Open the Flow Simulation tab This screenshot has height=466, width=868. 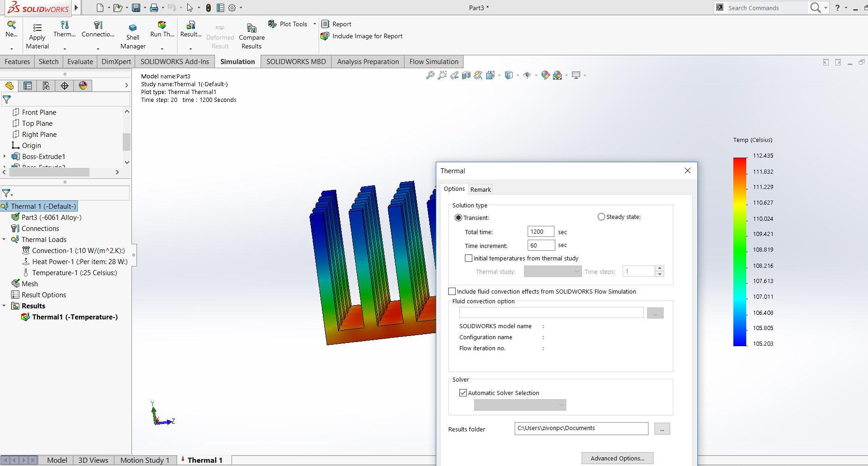[434, 62]
